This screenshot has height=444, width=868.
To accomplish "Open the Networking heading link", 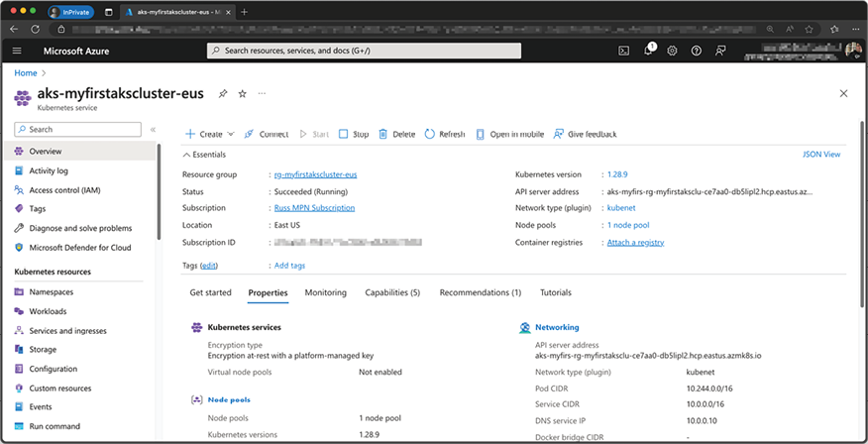I will pyautogui.click(x=557, y=327).
